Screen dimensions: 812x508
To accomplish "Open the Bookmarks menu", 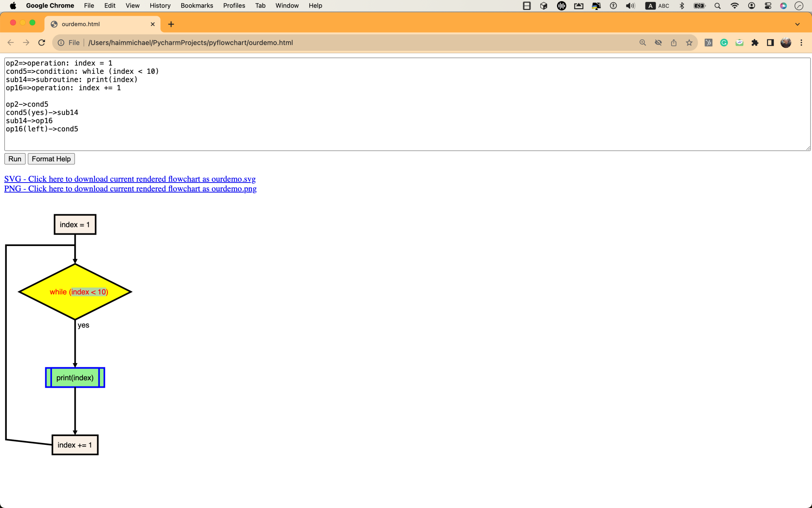I will 197,6.
